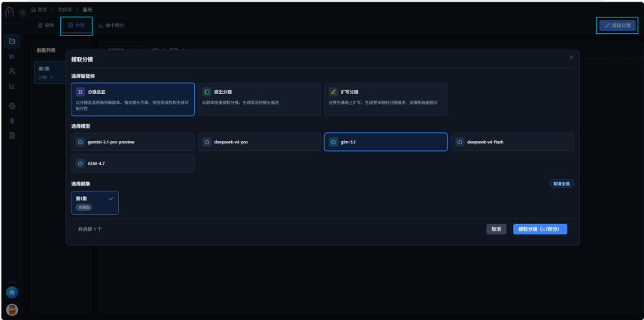Image resolution: width=644 pixels, height=320 pixels.
Task: Close the 提取分镜 dialog with X
Action: [x=571, y=57]
